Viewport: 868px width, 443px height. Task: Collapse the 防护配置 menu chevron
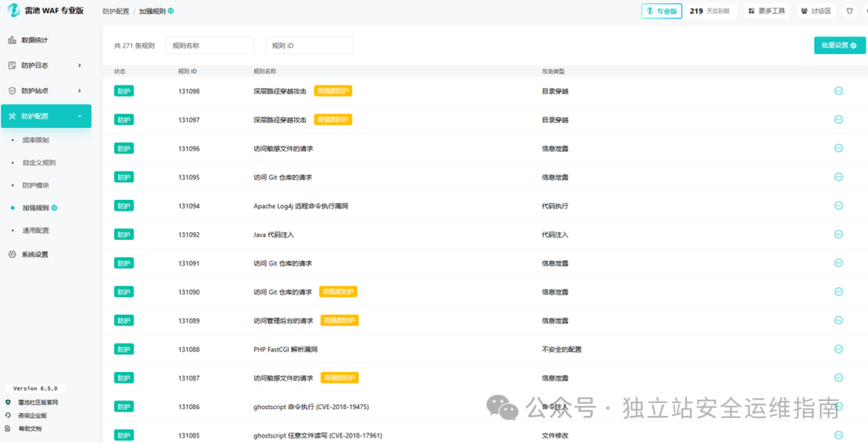[x=80, y=116]
